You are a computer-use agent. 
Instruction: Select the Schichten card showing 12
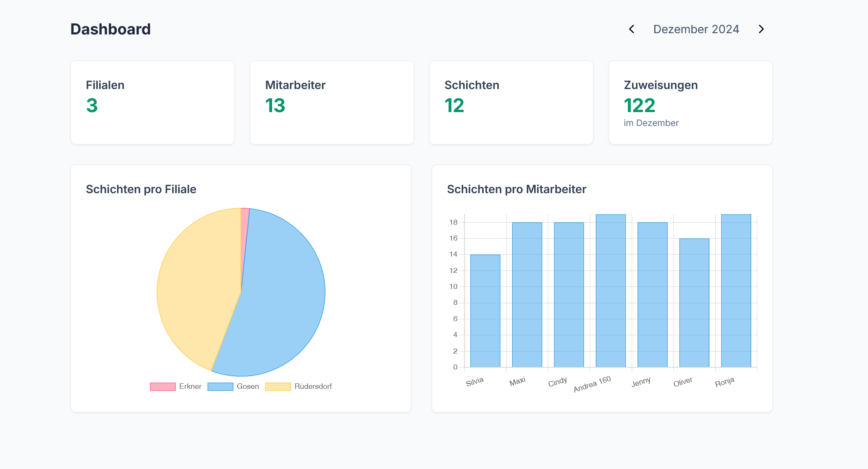pyautogui.click(x=511, y=102)
